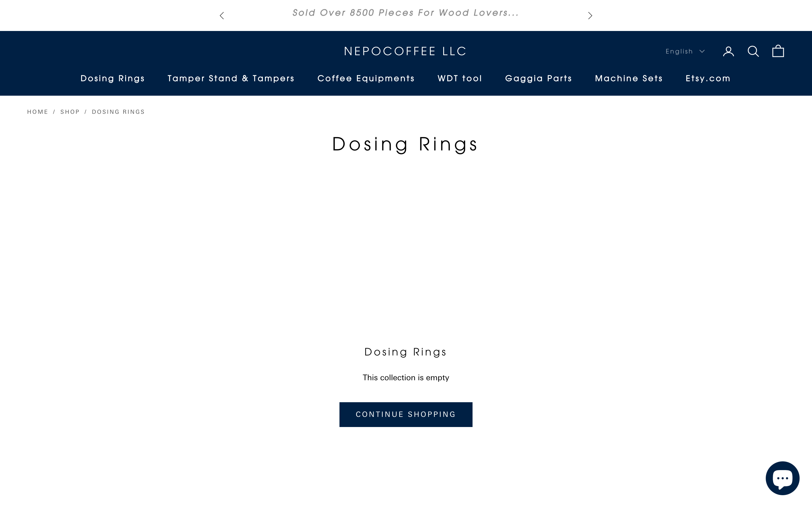Toggle the announcement banner forward
The height and width of the screenshot is (507, 812).
click(x=590, y=15)
